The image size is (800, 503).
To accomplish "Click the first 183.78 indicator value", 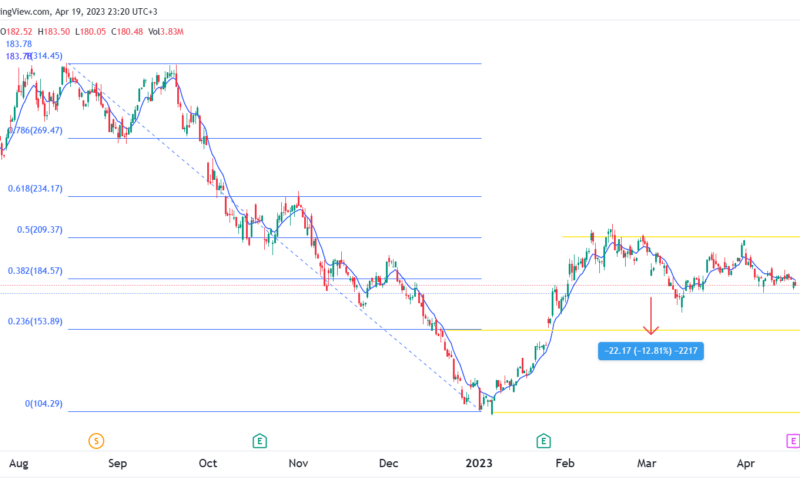I will pos(19,44).
